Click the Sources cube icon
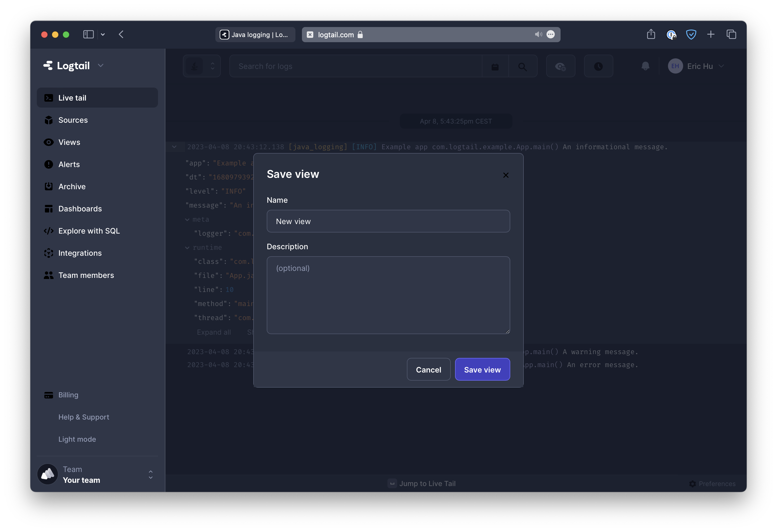Image resolution: width=777 pixels, height=532 pixels. (48, 120)
